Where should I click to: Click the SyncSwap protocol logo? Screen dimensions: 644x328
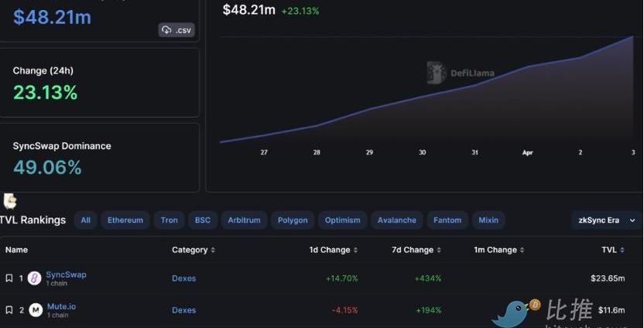coord(35,278)
